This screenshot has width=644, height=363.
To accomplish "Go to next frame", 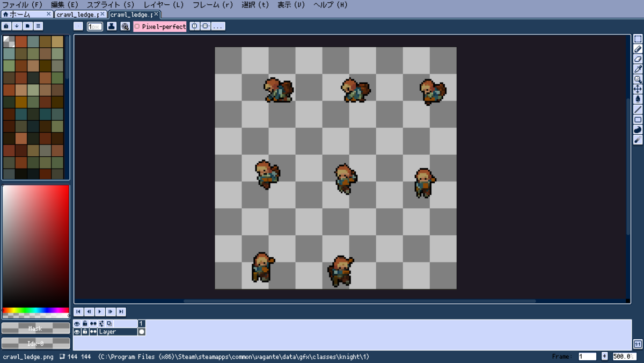I will pos(111,311).
